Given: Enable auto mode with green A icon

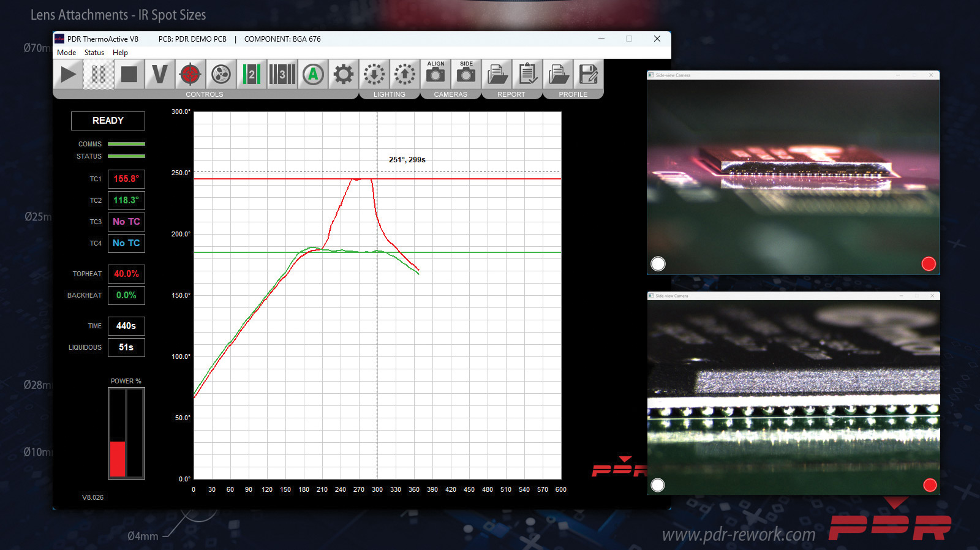Looking at the screenshot, I should click(x=313, y=75).
